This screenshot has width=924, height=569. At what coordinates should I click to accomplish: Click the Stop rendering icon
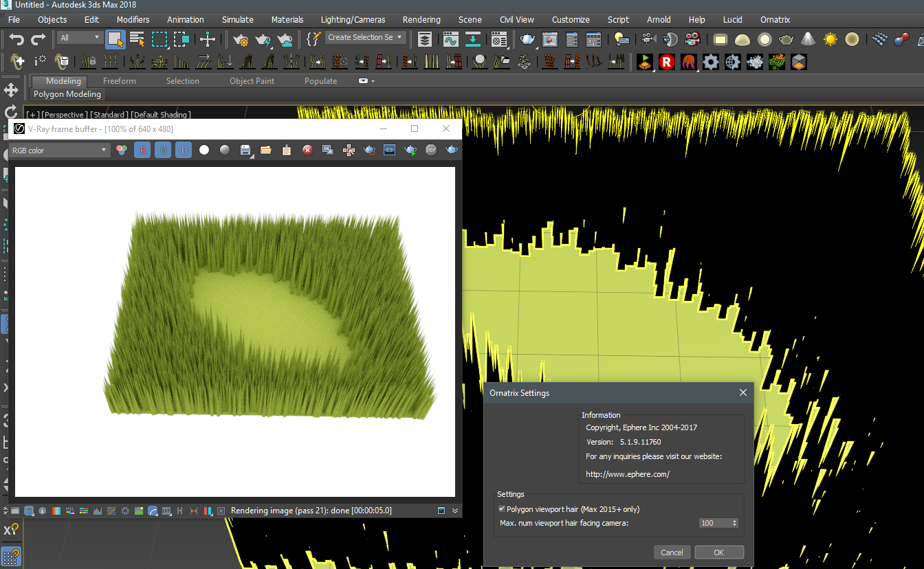[431, 150]
